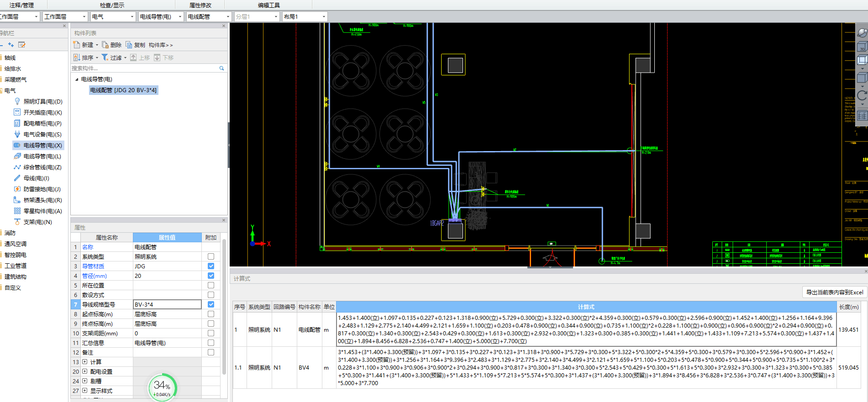Screen dimensions: 868x402
Task: Select 电线配管 [JDG 20 BV-3*4] component
Action: click(123, 90)
